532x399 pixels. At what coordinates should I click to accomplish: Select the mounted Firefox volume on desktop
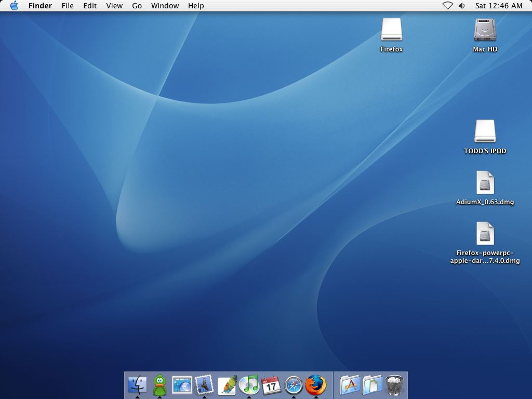coord(391,30)
